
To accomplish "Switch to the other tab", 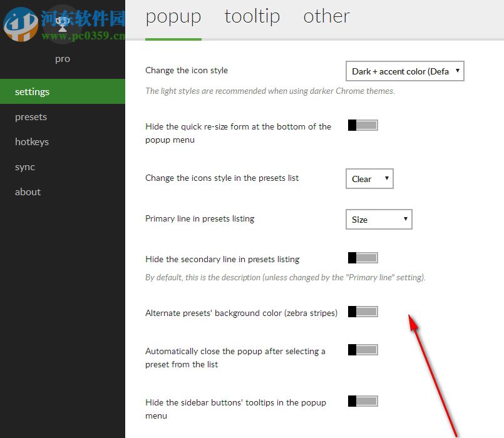I will [326, 16].
